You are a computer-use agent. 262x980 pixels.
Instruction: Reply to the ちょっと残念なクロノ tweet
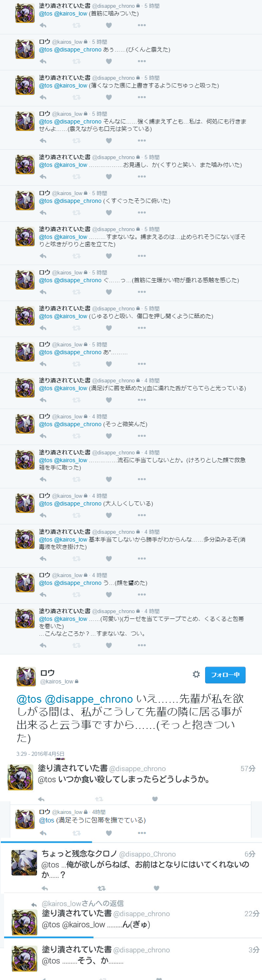coord(45,888)
